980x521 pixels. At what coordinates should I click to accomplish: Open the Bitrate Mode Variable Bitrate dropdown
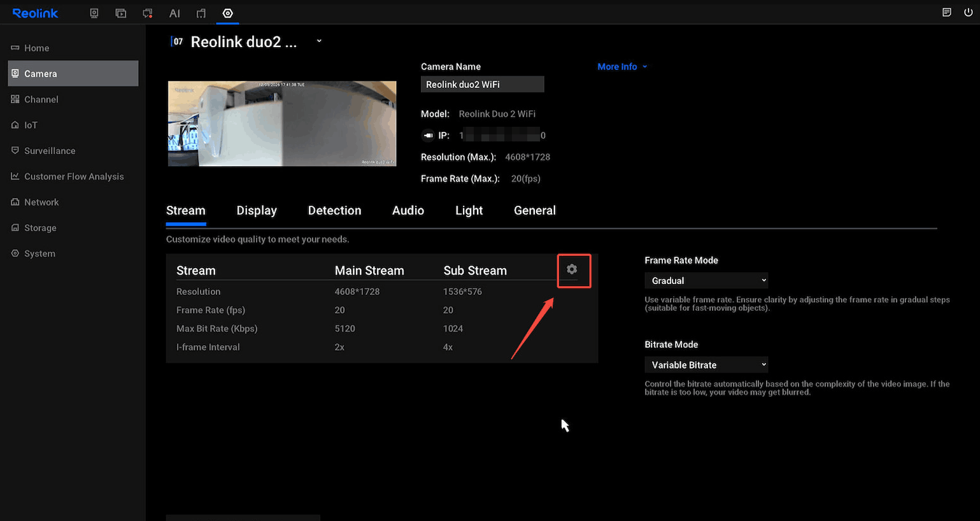(x=706, y=365)
